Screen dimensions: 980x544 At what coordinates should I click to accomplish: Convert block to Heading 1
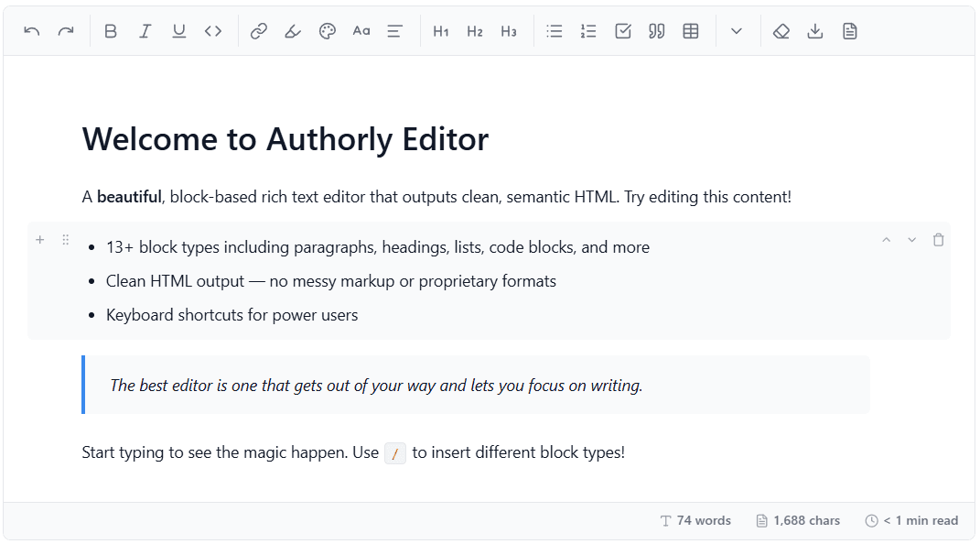point(441,31)
